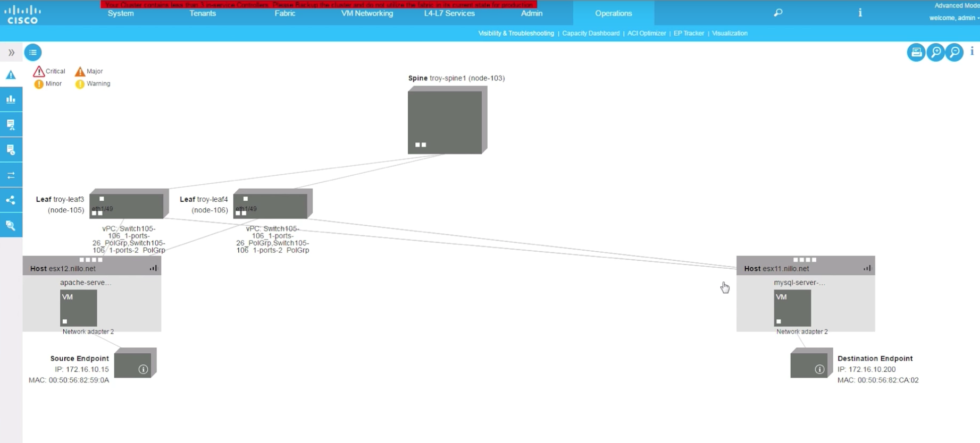The width and height of the screenshot is (980, 443).
Task: Open the bar chart statistics sidebar icon
Action: pyautogui.click(x=11, y=99)
